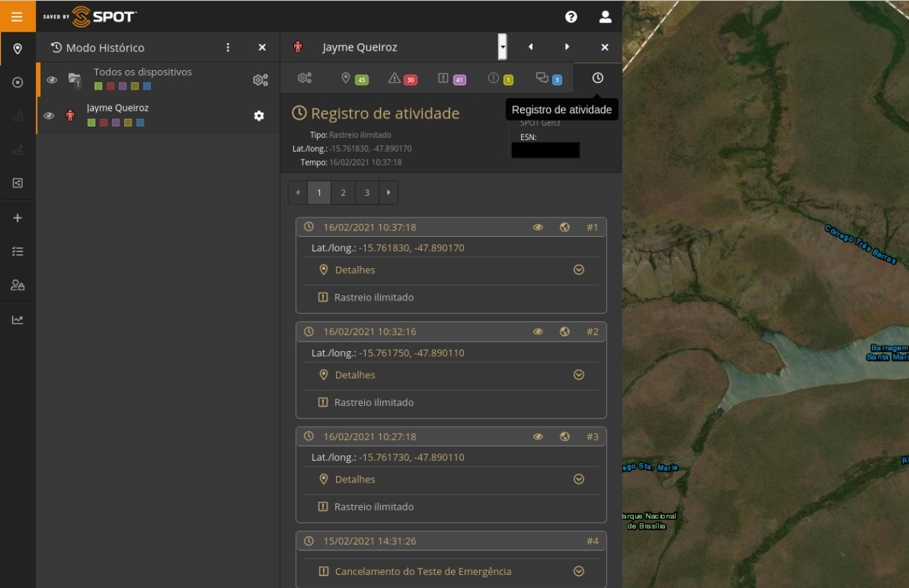Click the help question mark icon

[571, 17]
